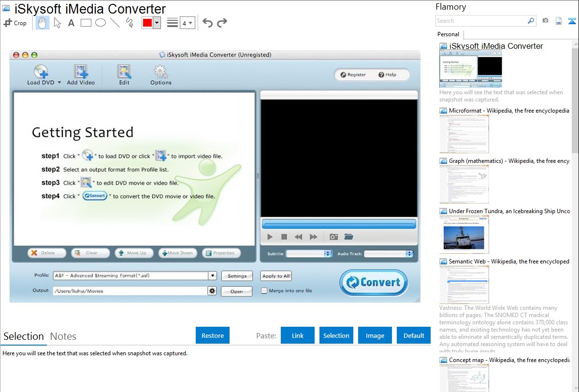Click the Move Down button
This screenshot has width=579, height=392.
(177, 253)
